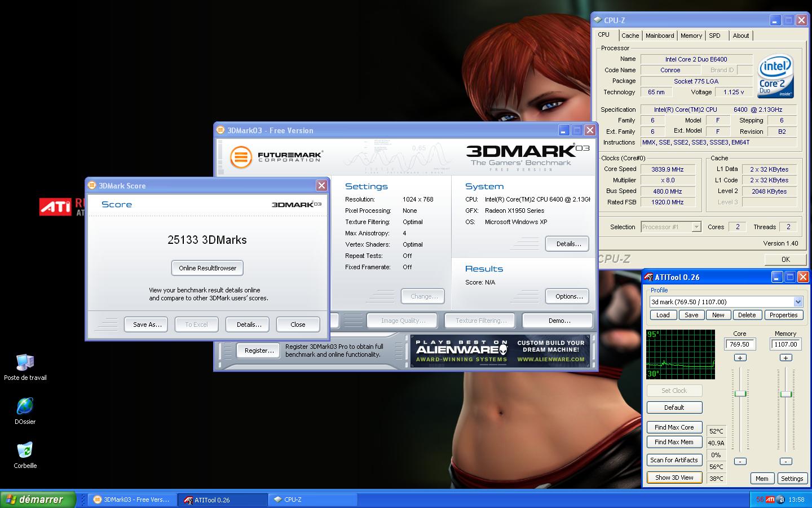The height and width of the screenshot is (508, 812).
Task: Click the Futuremark Corporation logo in 3DMark03
Action: coord(275,156)
